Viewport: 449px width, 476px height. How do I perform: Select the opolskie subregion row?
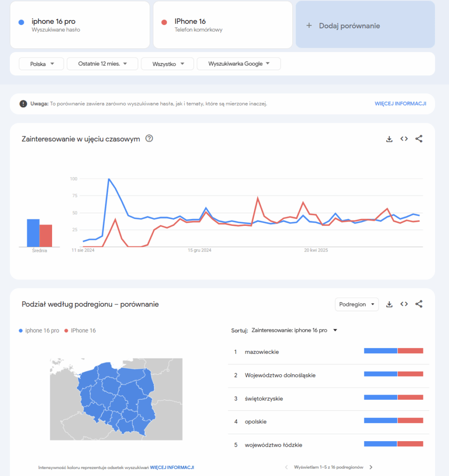329,422
